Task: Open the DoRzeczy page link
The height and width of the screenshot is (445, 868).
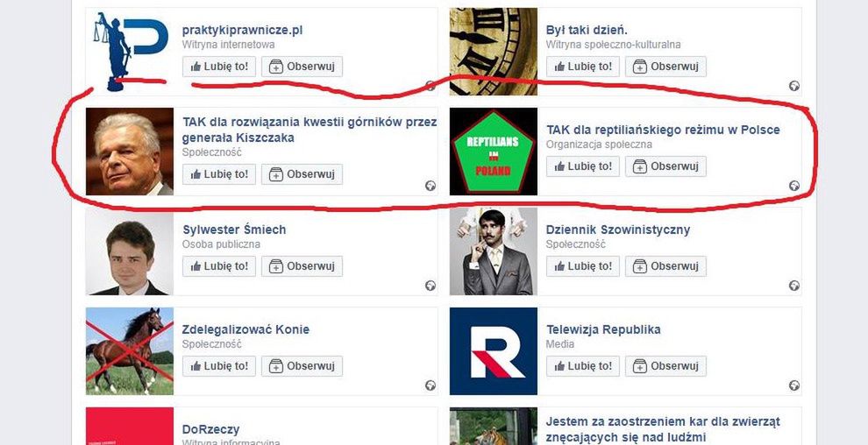Action: click(211, 429)
